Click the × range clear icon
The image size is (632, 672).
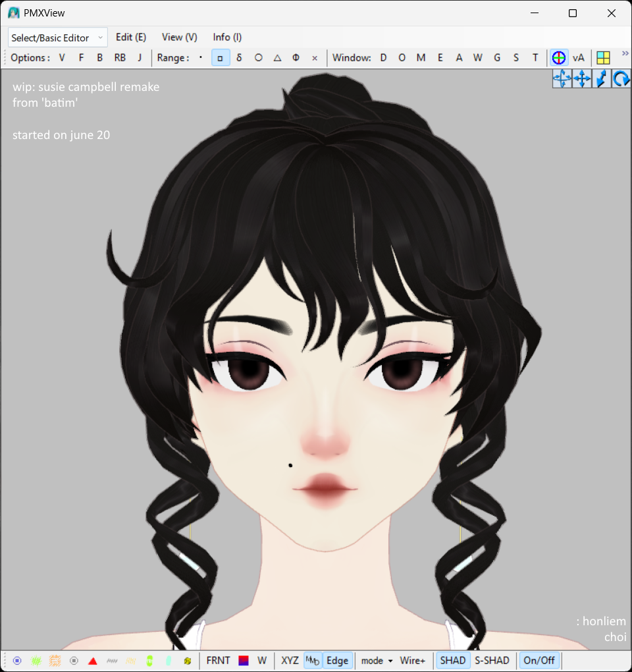pos(315,58)
